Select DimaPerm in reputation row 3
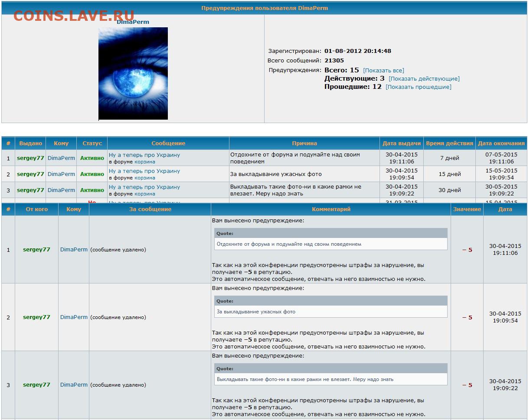Screen dimensions: 530x420 (x=74, y=385)
